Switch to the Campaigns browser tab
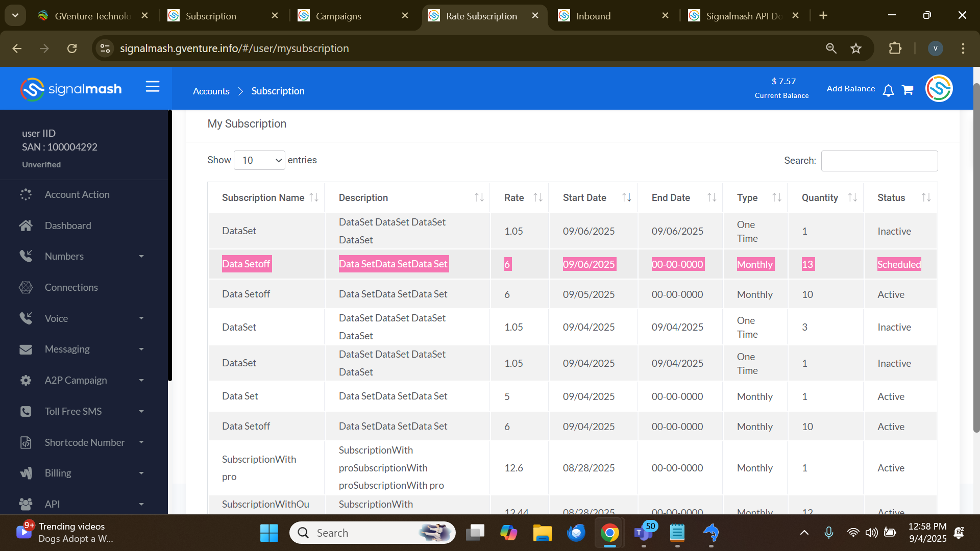Screen dimensions: 980x551 [x=338, y=16]
